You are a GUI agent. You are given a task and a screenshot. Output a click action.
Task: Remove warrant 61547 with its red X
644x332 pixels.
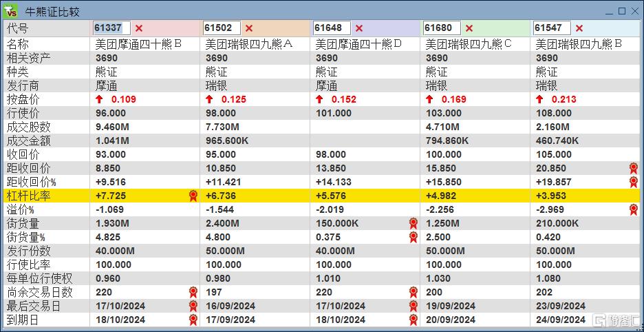pos(579,28)
